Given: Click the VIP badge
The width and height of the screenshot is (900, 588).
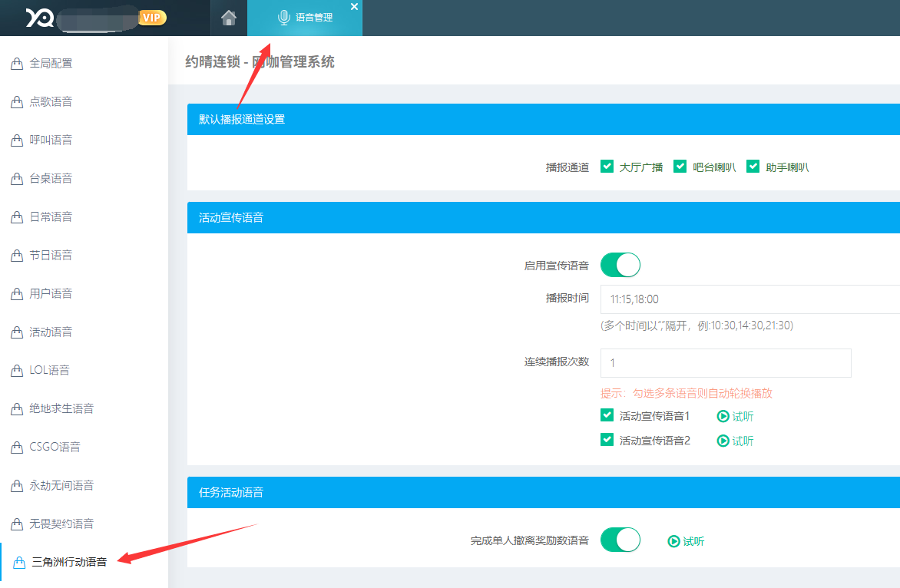Looking at the screenshot, I should (152, 18).
